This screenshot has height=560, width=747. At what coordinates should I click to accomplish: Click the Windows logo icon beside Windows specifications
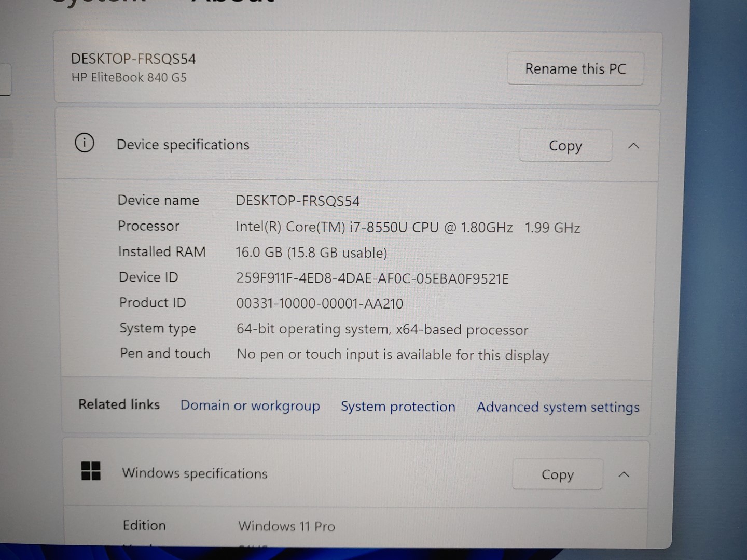click(91, 471)
